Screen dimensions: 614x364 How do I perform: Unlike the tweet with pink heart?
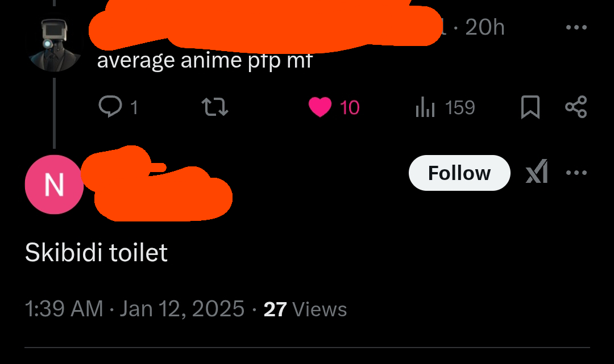[x=320, y=107]
